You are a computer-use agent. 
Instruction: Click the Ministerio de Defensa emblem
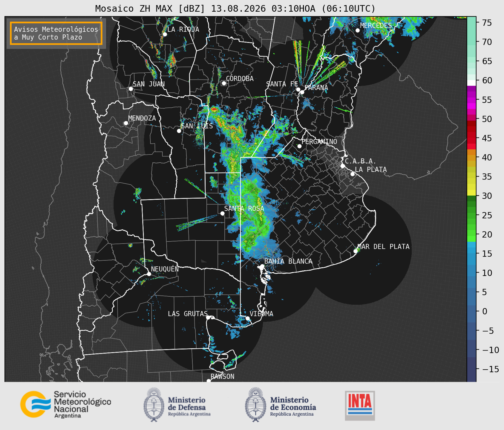click(x=154, y=405)
